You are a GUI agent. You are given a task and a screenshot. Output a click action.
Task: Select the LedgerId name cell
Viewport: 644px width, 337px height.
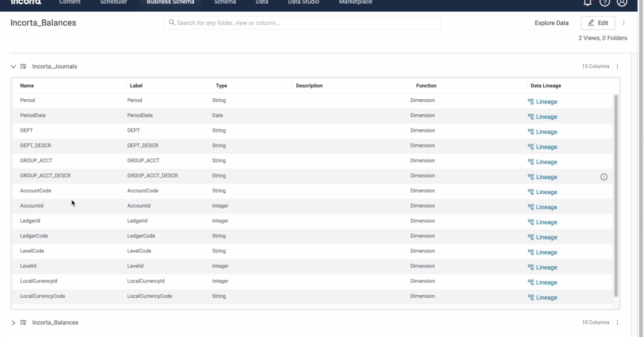tap(30, 221)
